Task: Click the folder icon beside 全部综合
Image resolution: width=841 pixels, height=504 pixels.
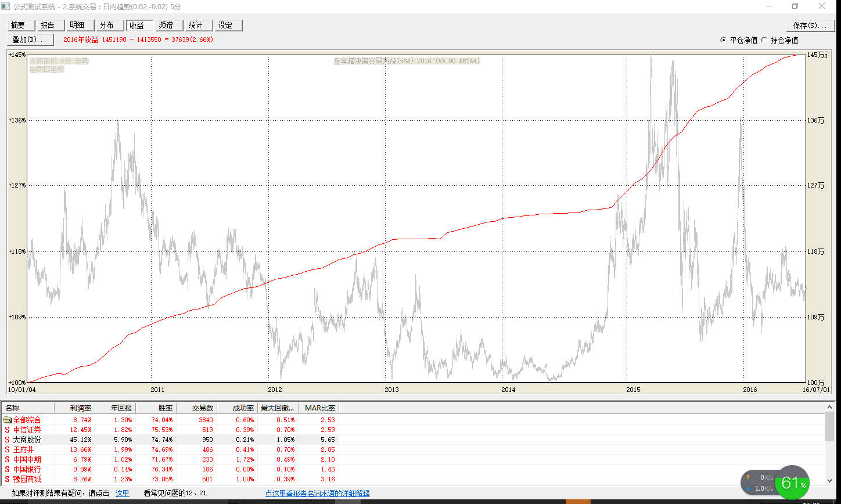Action: (x=7, y=420)
